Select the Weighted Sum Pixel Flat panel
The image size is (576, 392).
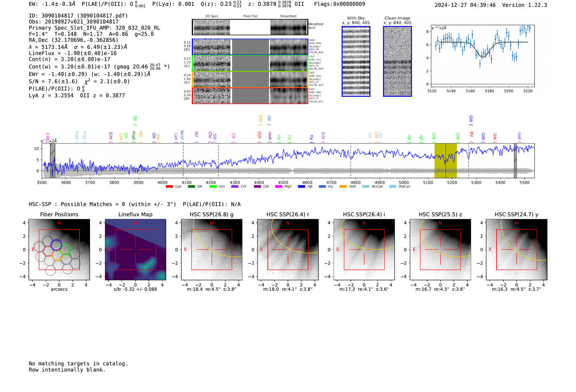pyautogui.click(x=250, y=27)
